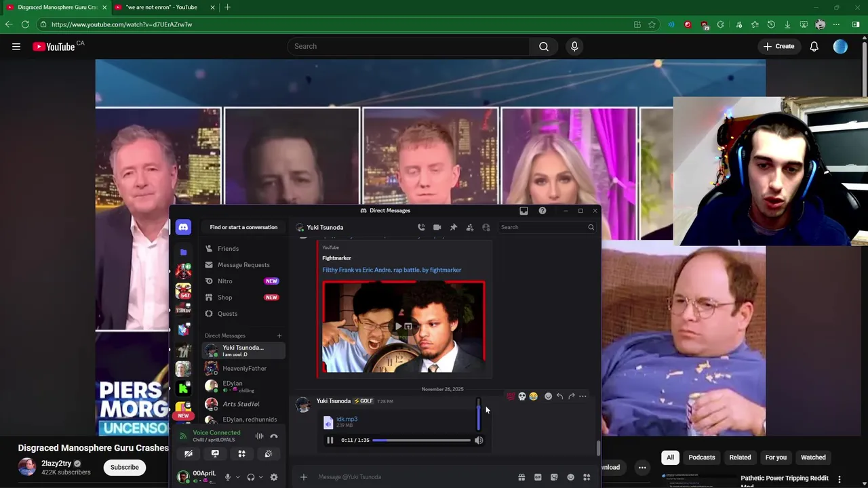Viewport: 868px width, 488px height.
Task: Select Podcasts filter chip on YouTube
Action: click(x=702, y=457)
